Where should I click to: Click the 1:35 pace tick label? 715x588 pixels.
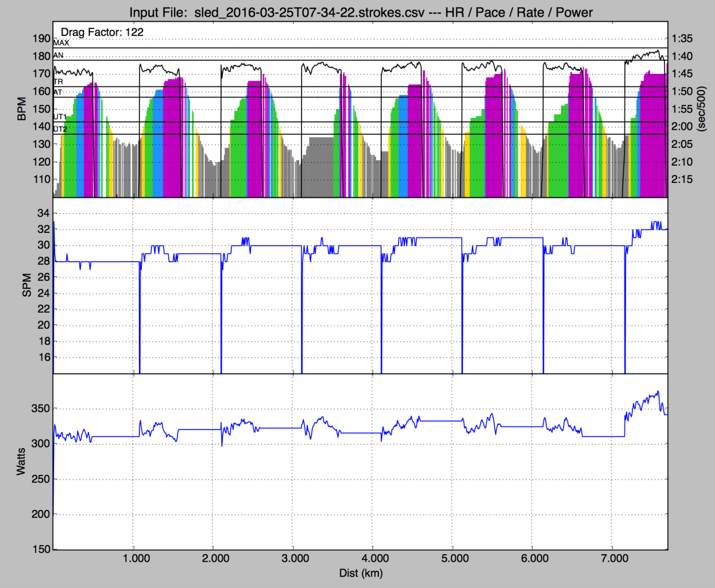click(x=682, y=39)
